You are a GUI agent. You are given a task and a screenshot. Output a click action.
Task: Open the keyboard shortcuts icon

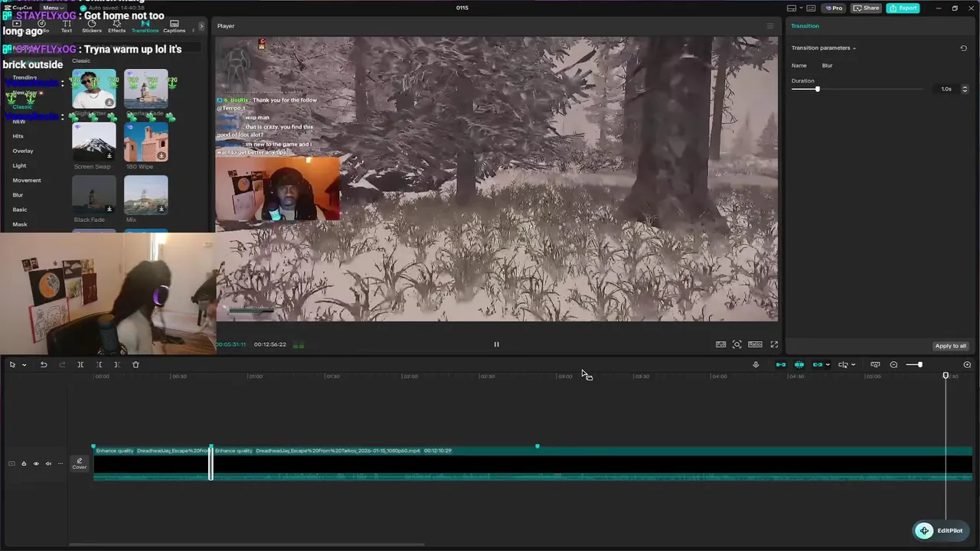811,8
